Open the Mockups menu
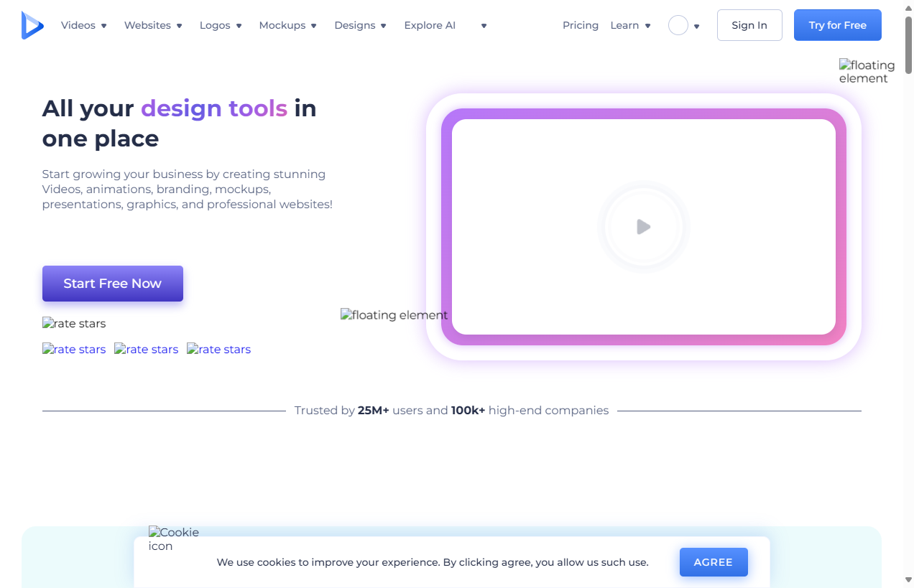 tap(287, 25)
